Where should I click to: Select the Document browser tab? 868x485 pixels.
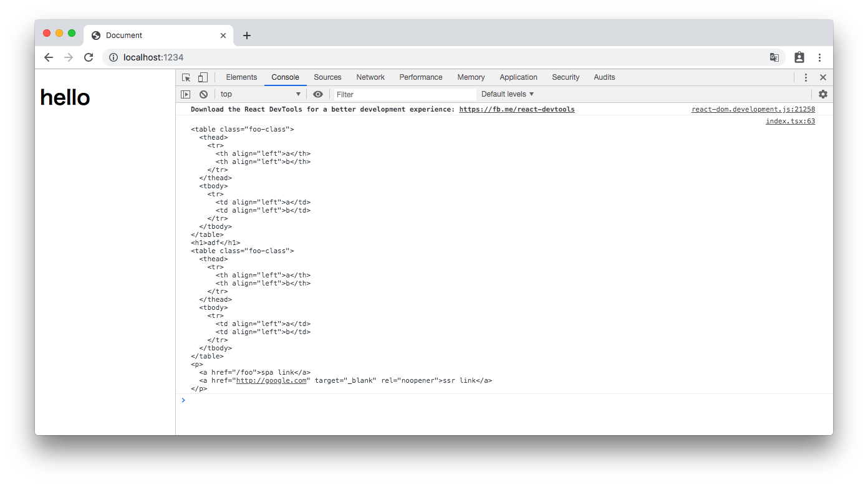pos(158,36)
